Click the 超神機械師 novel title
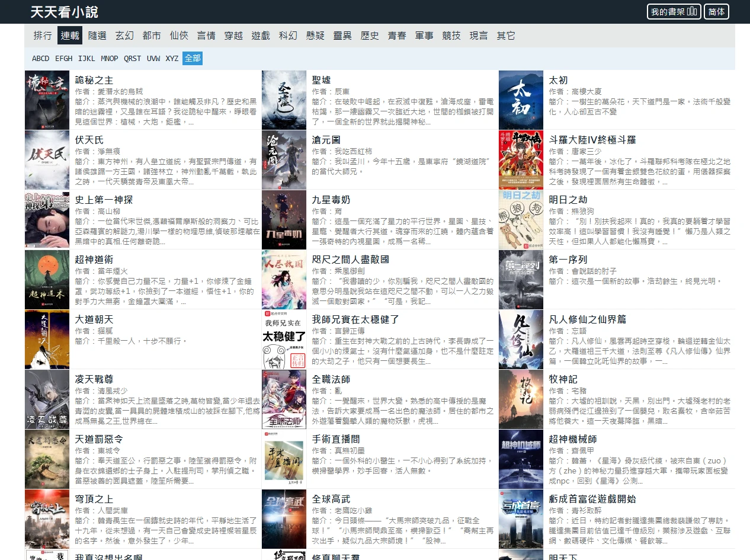Screen dimensions: 750x560 [573, 439]
